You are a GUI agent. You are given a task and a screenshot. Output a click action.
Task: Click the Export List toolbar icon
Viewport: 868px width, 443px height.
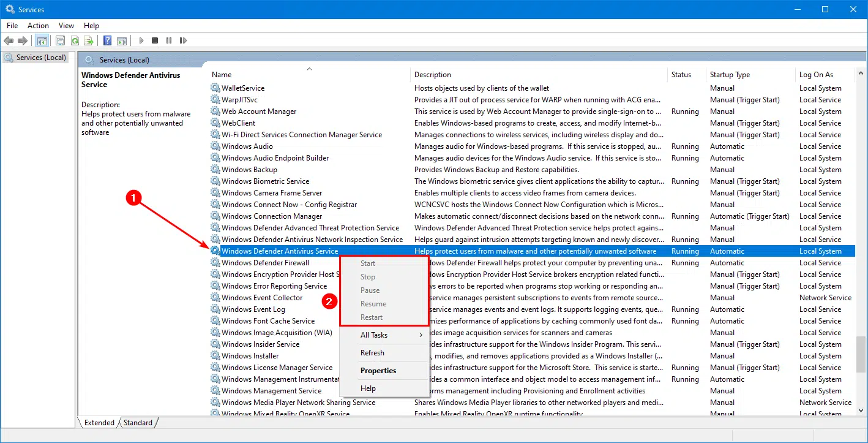pos(88,40)
